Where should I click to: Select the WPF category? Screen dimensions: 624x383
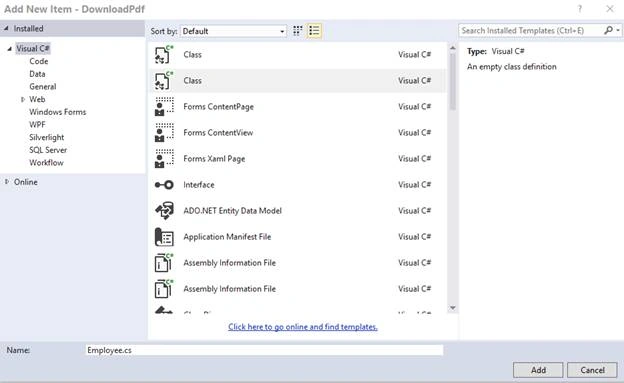37,125
